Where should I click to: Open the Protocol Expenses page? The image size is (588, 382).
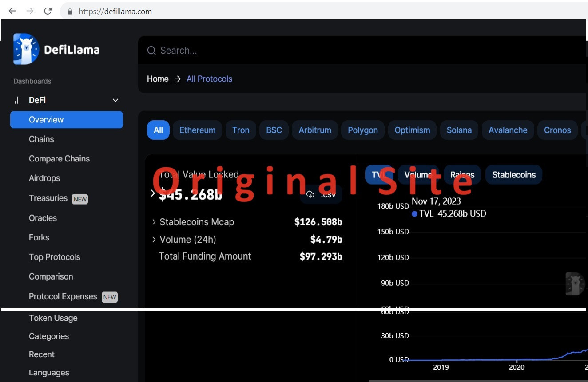click(x=63, y=297)
